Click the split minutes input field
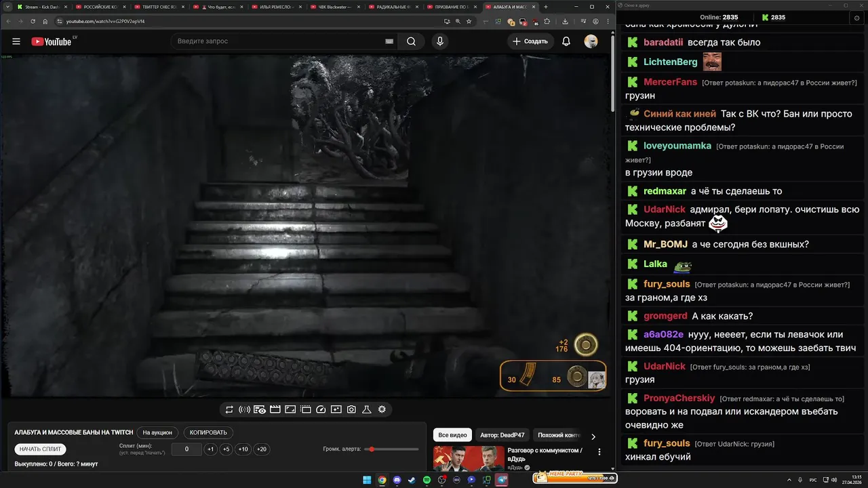This screenshot has height=488, width=868. tap(186, 449)
